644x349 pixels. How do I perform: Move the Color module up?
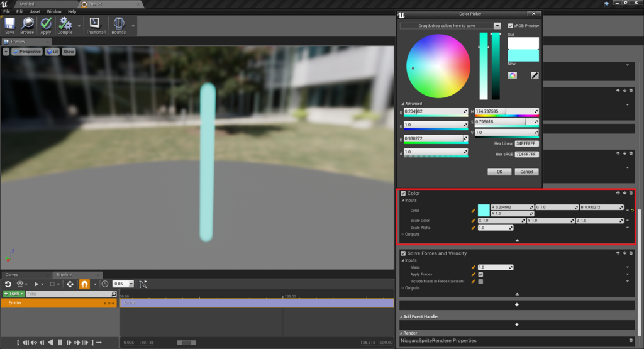[x=618, y=193]
